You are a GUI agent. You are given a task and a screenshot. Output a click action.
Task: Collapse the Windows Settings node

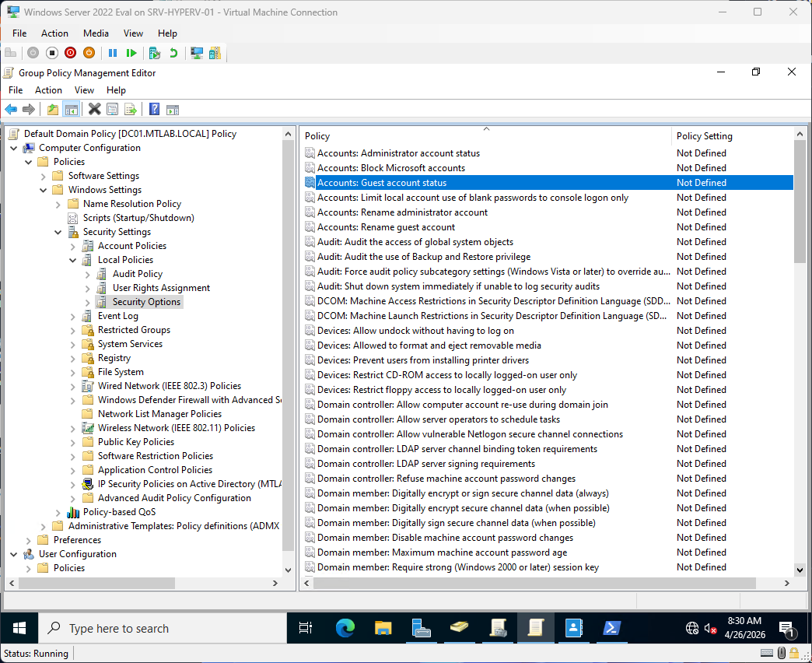(44, 190)
